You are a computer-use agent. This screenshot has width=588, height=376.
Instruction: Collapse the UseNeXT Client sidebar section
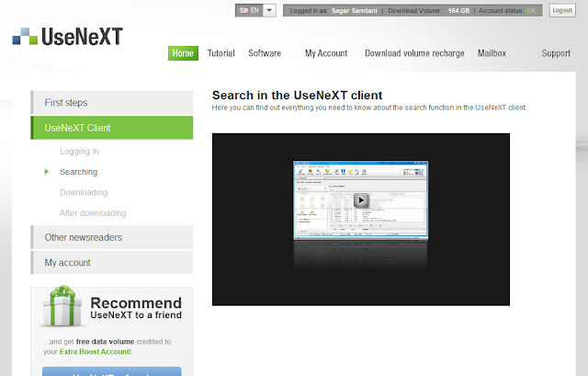coord(112,128)
